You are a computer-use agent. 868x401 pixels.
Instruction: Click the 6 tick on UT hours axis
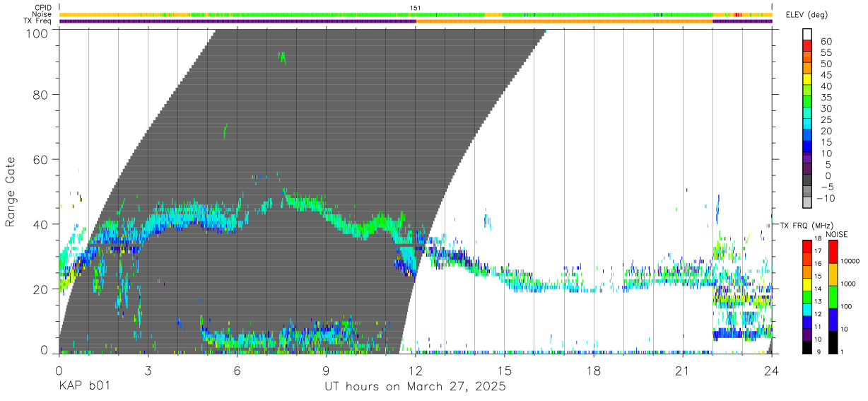tap(237, 370)
